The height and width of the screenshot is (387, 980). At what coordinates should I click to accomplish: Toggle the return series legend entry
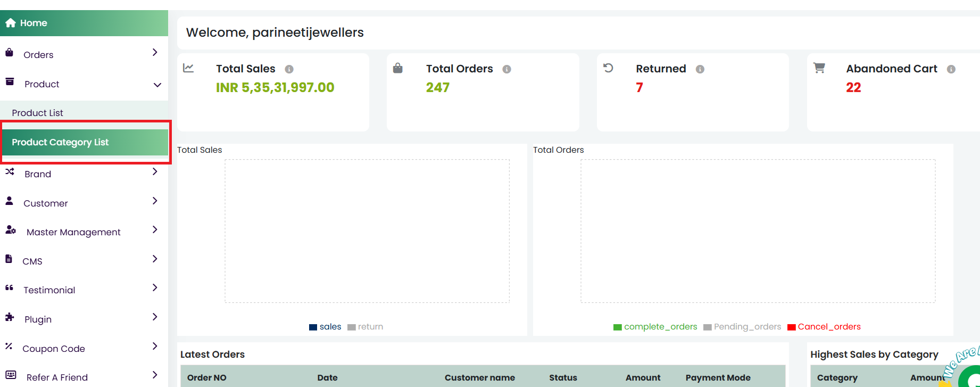pyautogui.click(x=365, y=327)
